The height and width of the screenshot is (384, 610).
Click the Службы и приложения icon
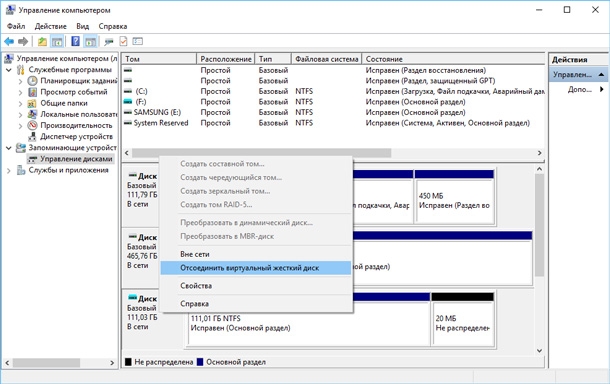(21, 170)
